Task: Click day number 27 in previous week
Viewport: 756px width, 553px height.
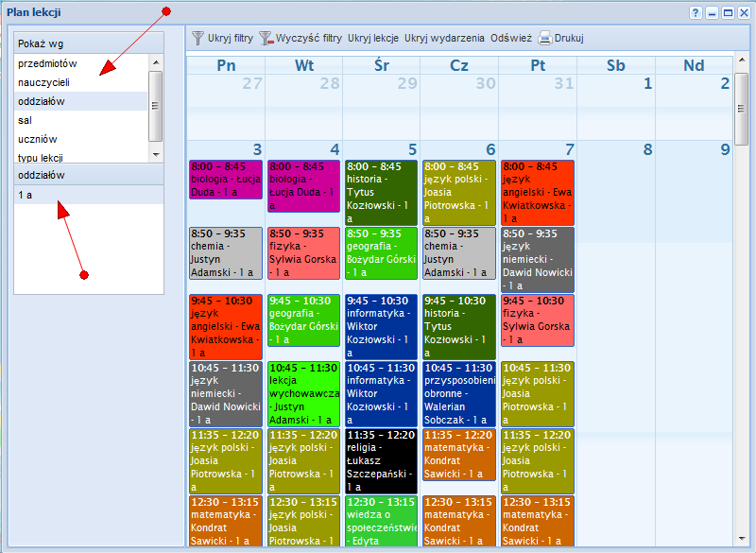Action: [252, 83]
